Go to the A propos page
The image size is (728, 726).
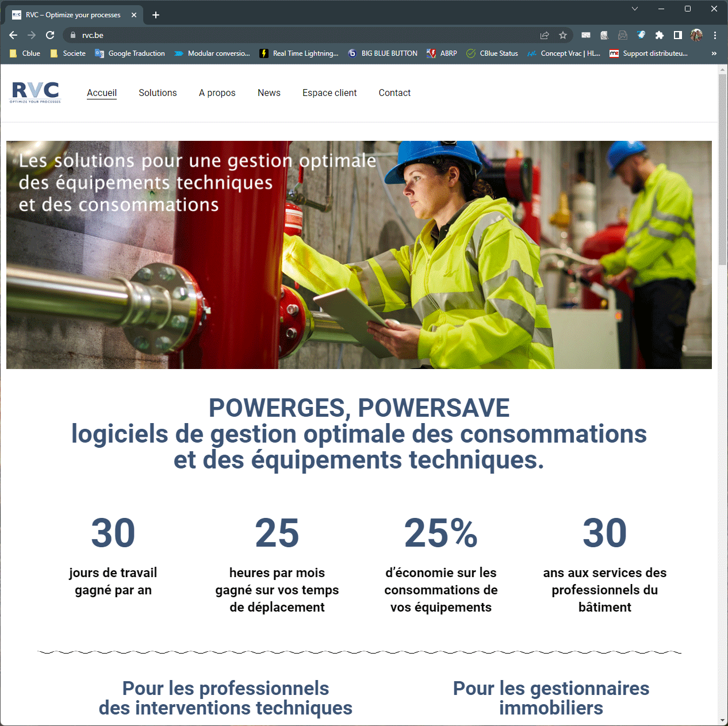217,93
